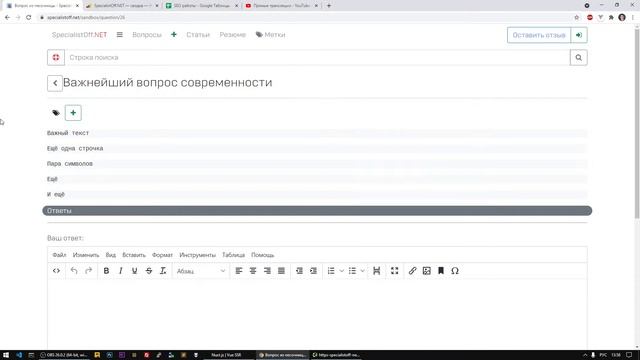Open the Windows Start menu
The image size is (640, 360).
6,355
